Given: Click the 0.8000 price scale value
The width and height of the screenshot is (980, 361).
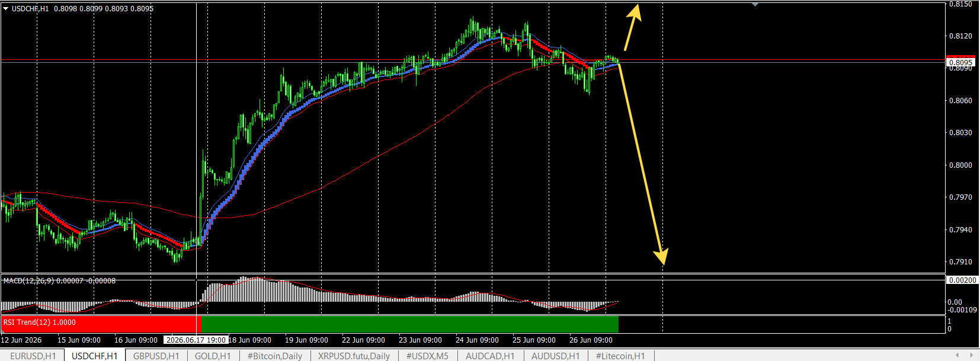Looking at the screenshot, I should click(x=960, y=165).
